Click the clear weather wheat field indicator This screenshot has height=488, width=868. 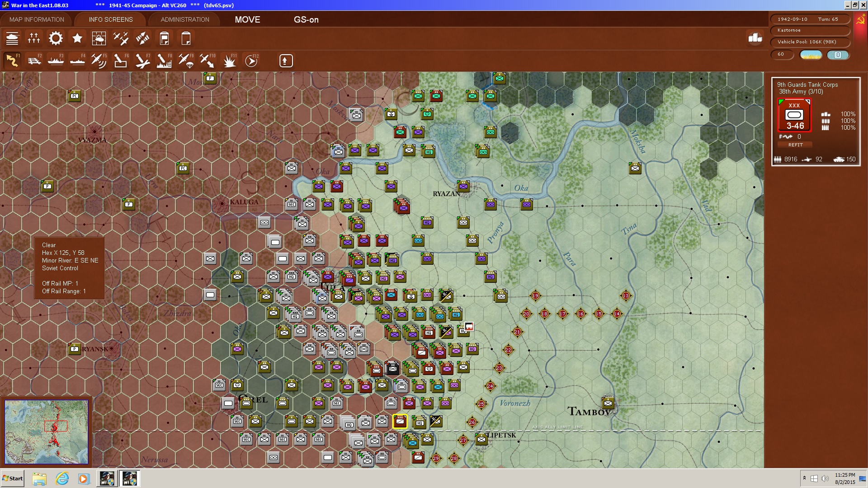(811, 55)
